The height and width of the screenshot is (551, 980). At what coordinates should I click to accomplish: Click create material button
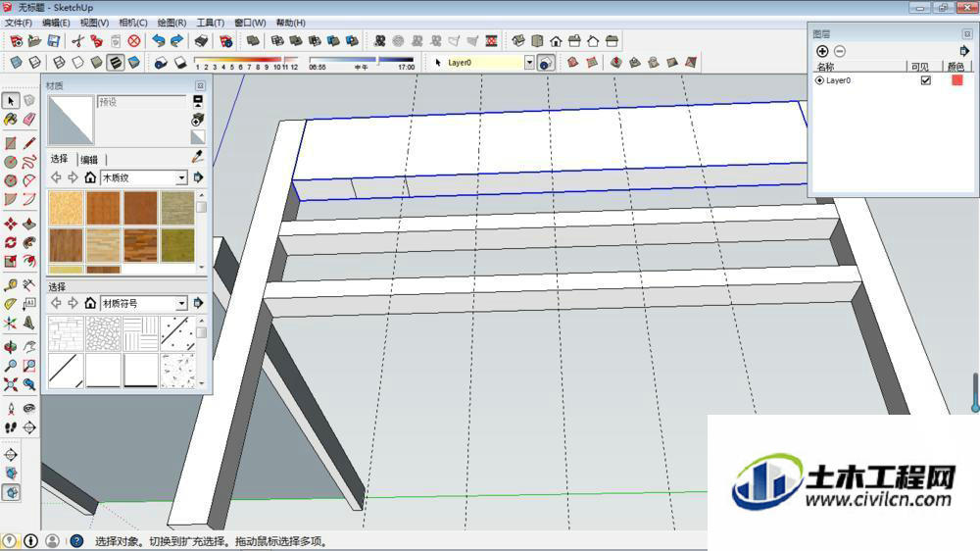tap(198, 120)
